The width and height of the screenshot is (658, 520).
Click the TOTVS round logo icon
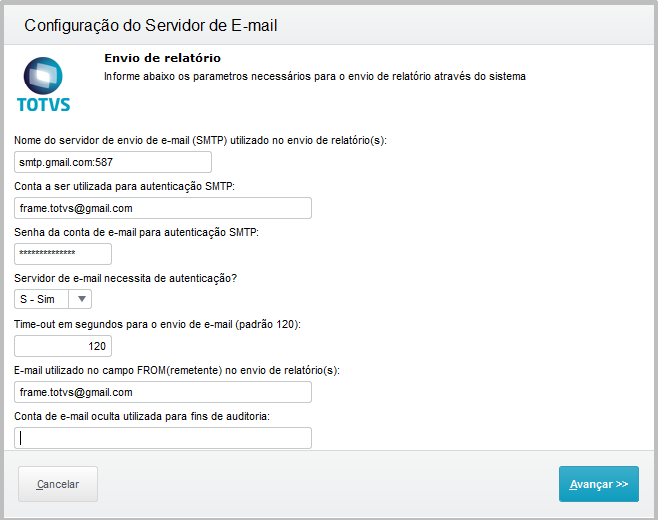point(43,76)
